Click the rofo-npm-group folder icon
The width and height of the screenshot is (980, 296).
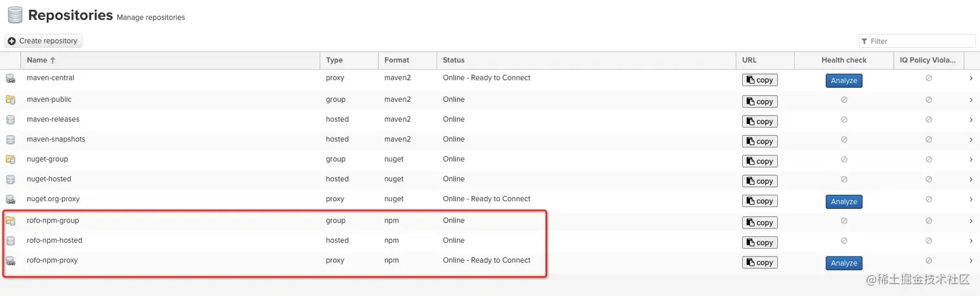click(10, 221)
